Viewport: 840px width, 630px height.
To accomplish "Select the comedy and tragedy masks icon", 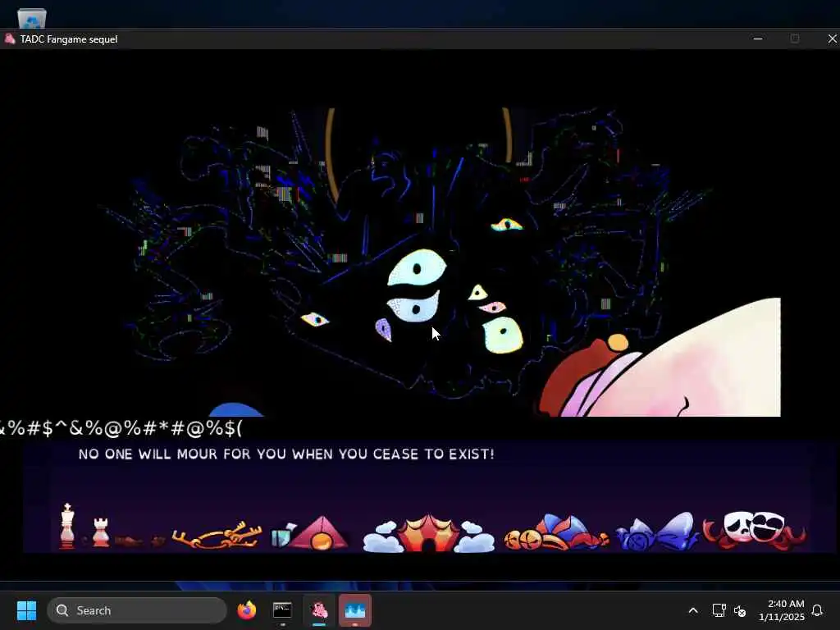I will click(x=755, y=530).
